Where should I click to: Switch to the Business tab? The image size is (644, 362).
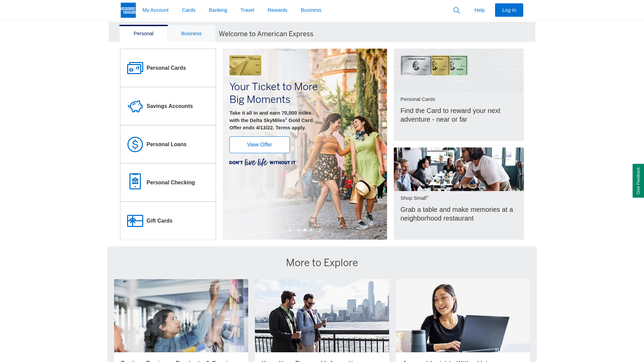(191, 34)
